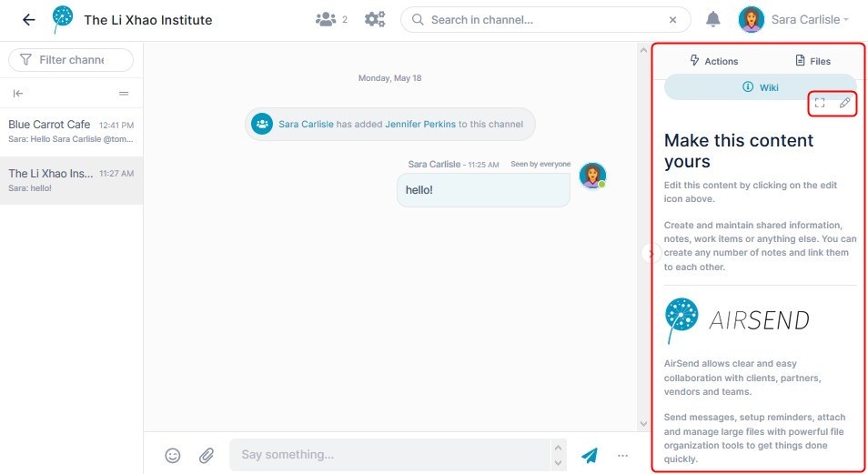Click the hello! message bubble
This screenshot has width=868, height=474.
pyautogui.click(x=483, y=190)
